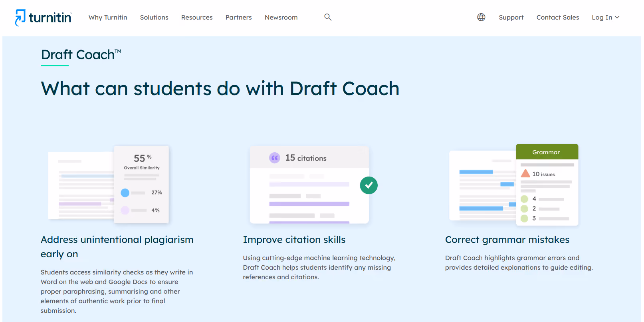Click the globe language icon
The image size is (644, 322).
point(481,17)
